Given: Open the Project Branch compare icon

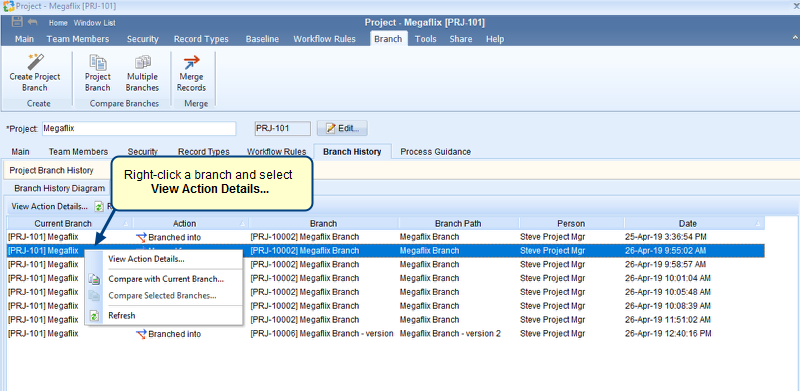Looking at the screenshot, I should pyautogui.click(x=97, y=62).
